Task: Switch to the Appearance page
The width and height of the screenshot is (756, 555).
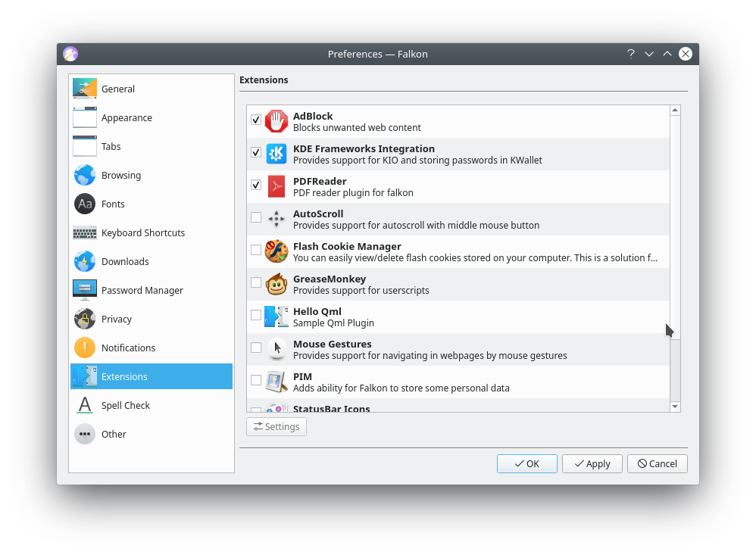Action: tap(152, 117)
